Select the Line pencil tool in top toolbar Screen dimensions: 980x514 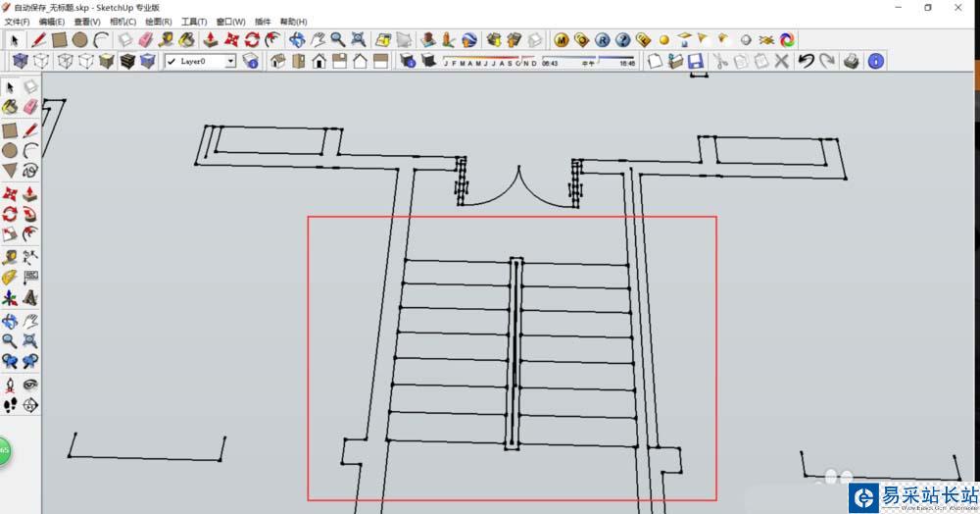coord(39,40)
